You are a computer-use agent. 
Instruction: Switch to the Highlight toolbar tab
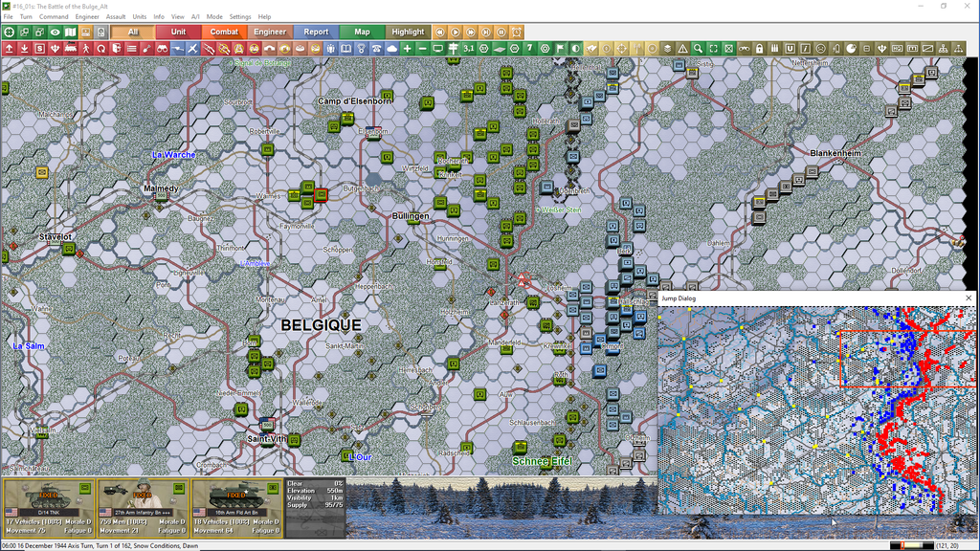408,32
